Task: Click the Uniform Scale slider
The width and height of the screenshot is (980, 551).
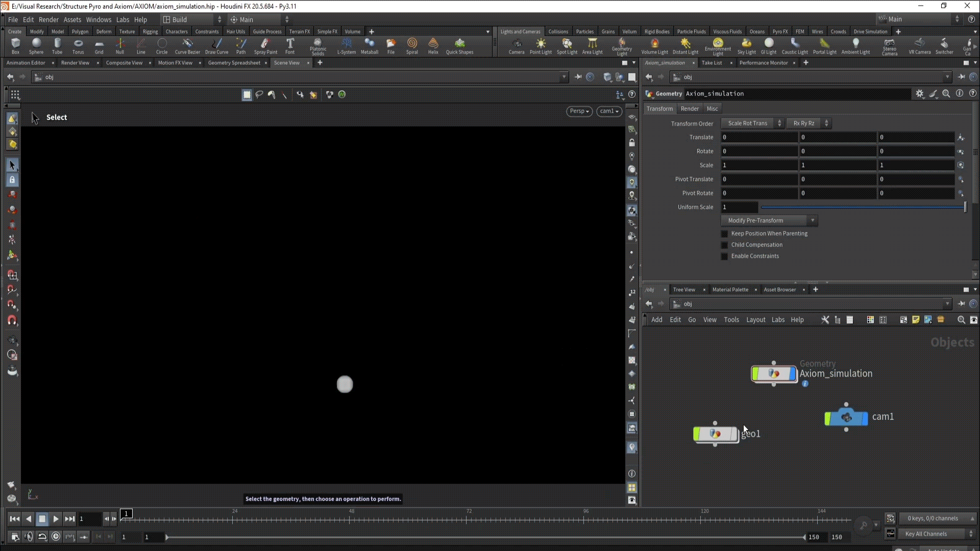Action: [863, 207]
